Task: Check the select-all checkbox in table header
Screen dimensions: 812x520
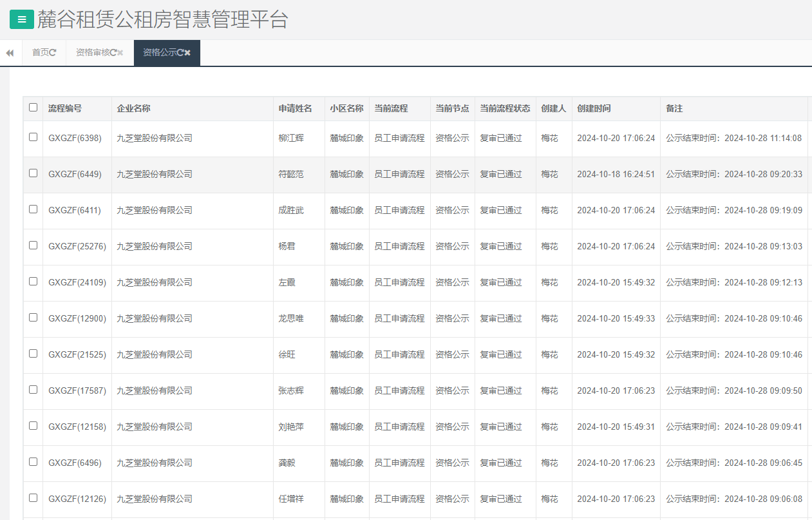Action: (33, 108)
